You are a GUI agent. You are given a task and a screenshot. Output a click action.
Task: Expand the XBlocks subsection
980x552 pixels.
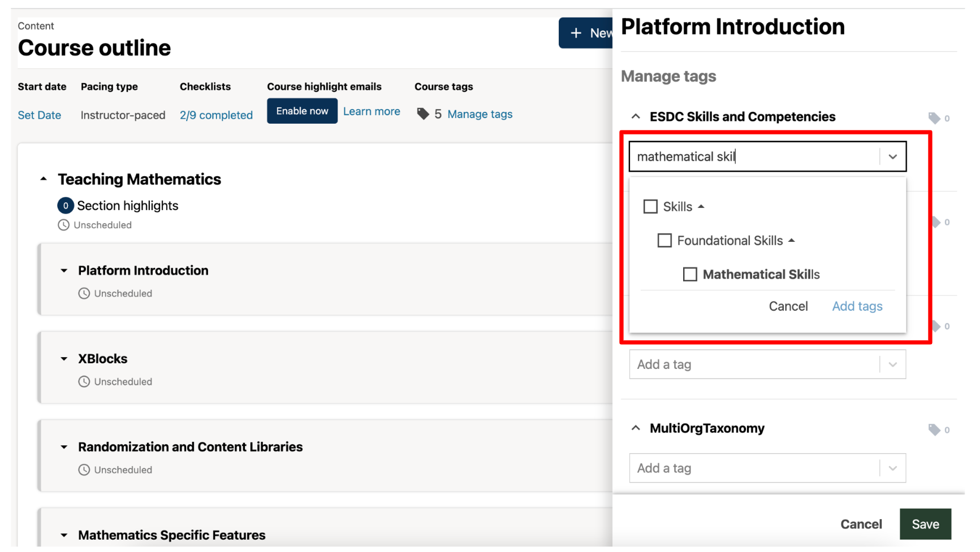click(64, 359)
